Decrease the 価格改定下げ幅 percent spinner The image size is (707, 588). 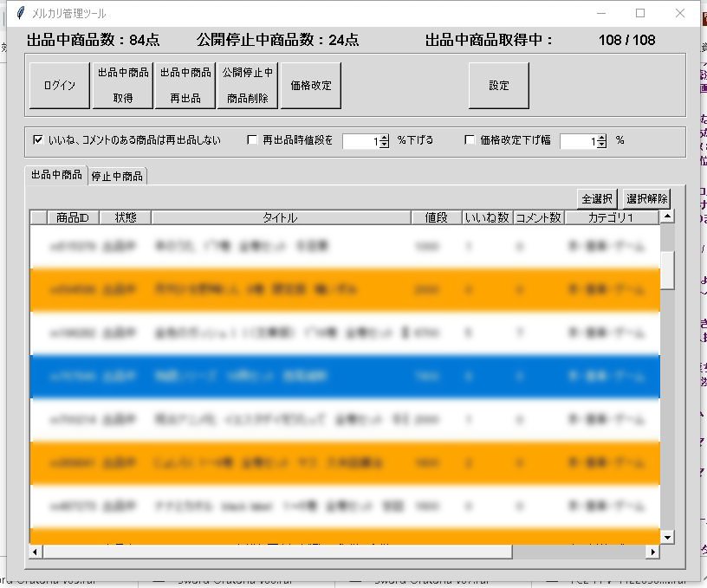(602, 145)
